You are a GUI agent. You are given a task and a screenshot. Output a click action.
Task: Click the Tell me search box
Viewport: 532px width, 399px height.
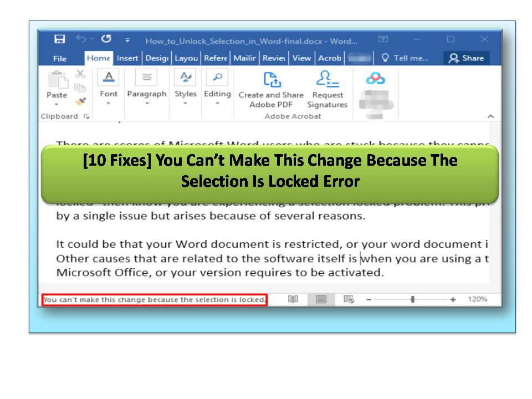(x=405, y=58)
